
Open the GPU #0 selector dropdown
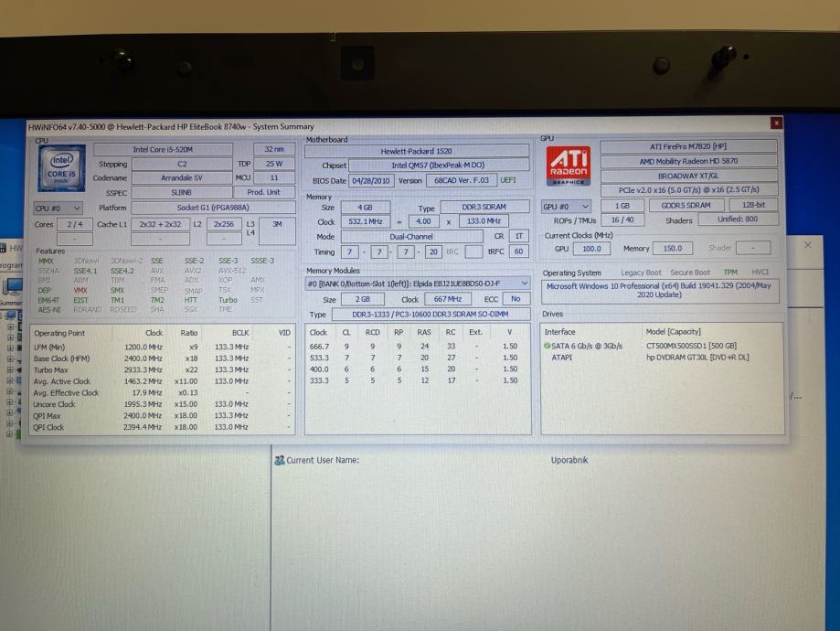point(566,207)
